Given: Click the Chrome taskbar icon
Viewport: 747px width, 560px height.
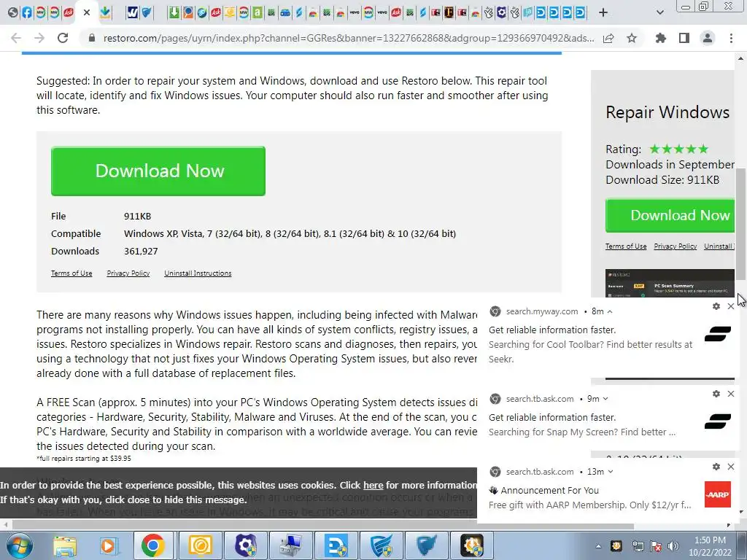Looking at the screenshot, I should click(152, 545).
